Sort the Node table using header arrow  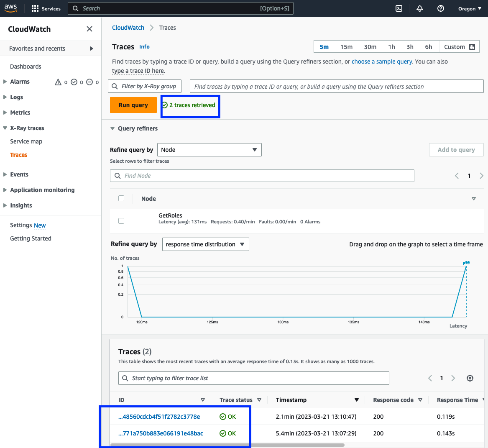pyautogui.click(x=474, y=199)
